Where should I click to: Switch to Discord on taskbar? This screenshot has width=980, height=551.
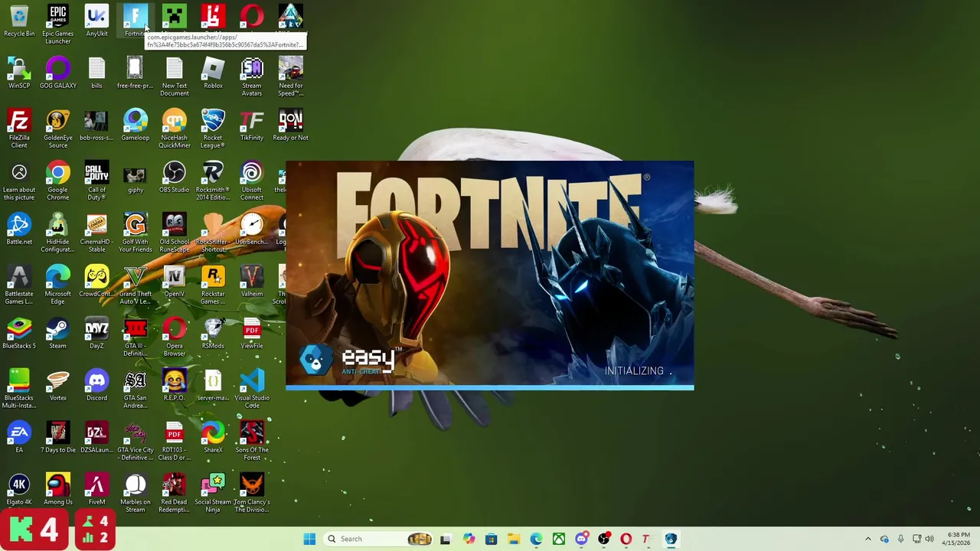(x=581, y=539)
